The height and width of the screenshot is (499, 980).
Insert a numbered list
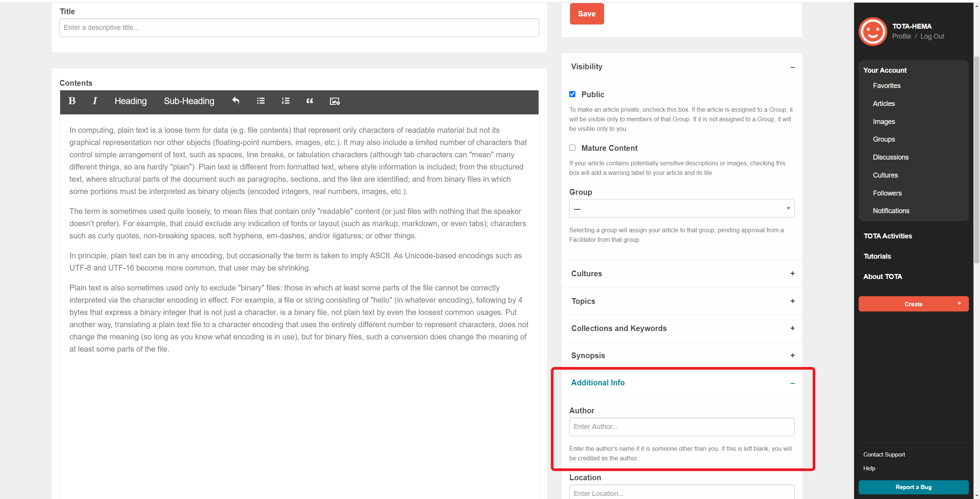(x=286, y=101)
